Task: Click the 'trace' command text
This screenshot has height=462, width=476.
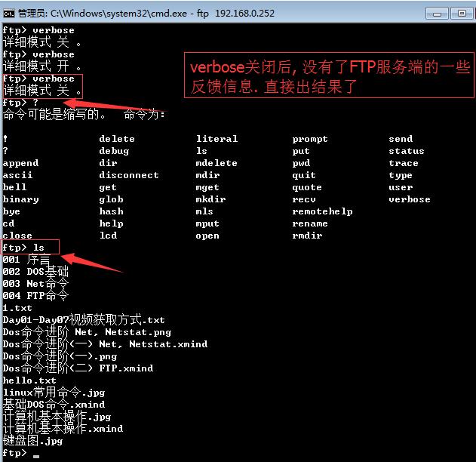Action: [404, 163]
